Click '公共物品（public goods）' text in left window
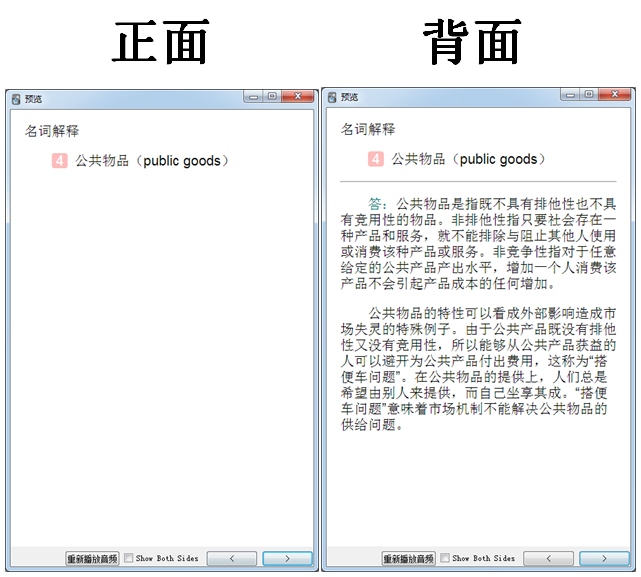This screenshot has width=641, height=577. pyautogui.click(x=152, y=161)
